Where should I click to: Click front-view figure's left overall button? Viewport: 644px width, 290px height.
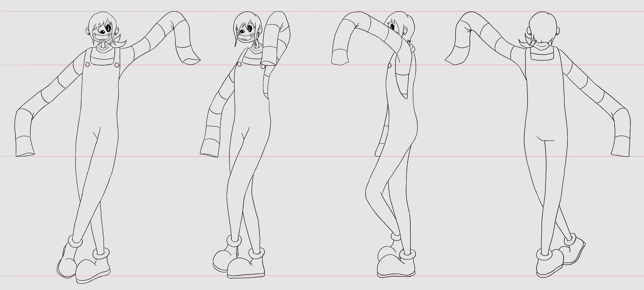(88, 64)
